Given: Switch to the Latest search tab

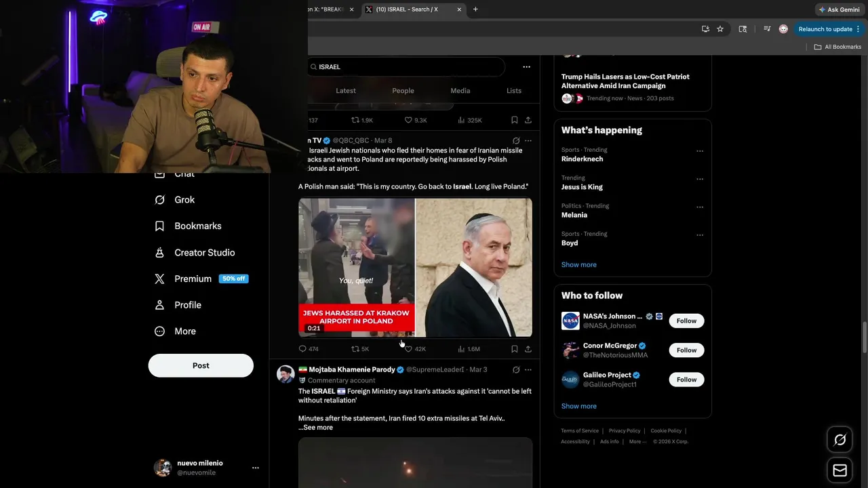Looking at the screenshot, I should tap(346, 91).
